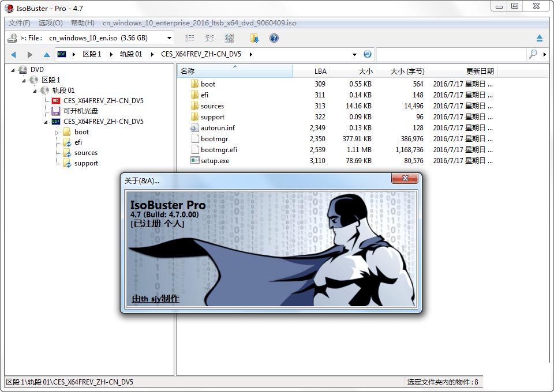Screen dimensions: 554x392
Task: Go up one level arrow
Action: coord(46,54)
